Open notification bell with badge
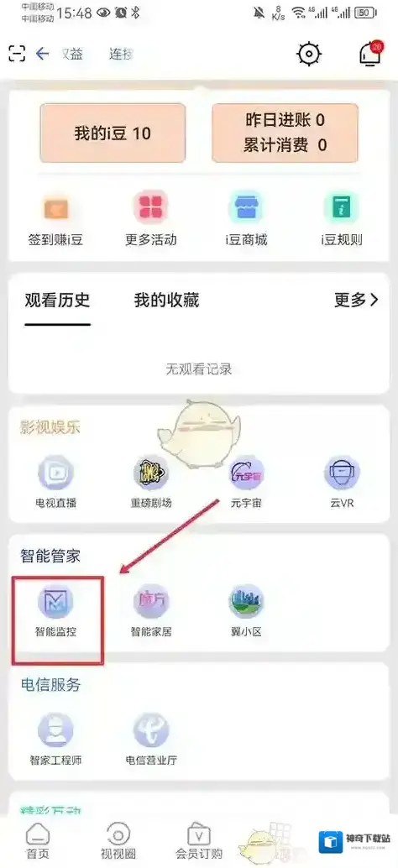Viewport: 398px width, 868px height. 369,54
